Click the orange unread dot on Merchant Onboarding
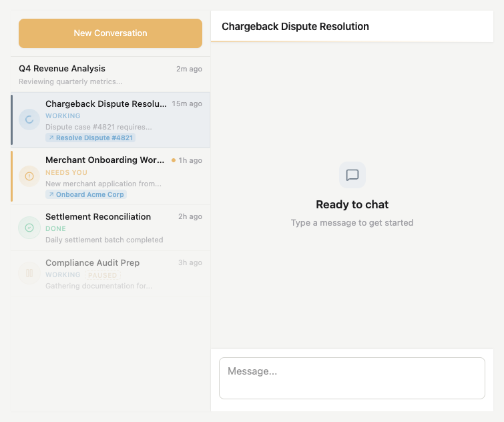 point(174,160)
